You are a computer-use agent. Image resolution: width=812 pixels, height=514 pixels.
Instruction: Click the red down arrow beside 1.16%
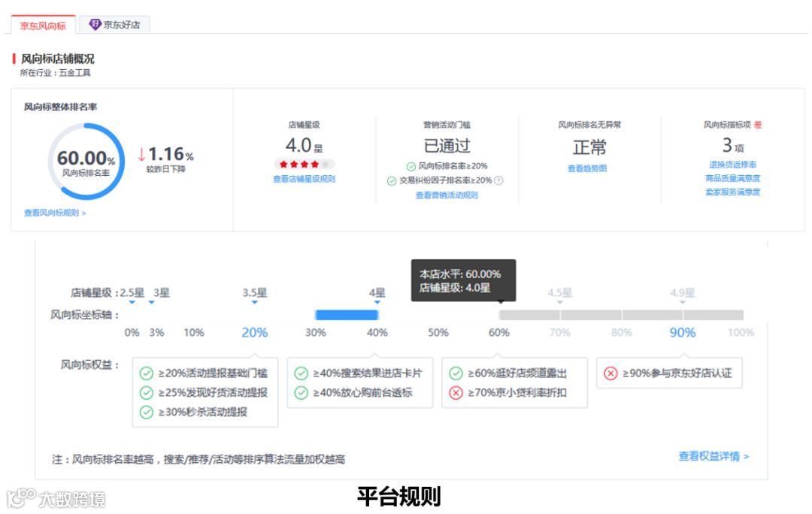pyautogui.click(x=141, y=154)
